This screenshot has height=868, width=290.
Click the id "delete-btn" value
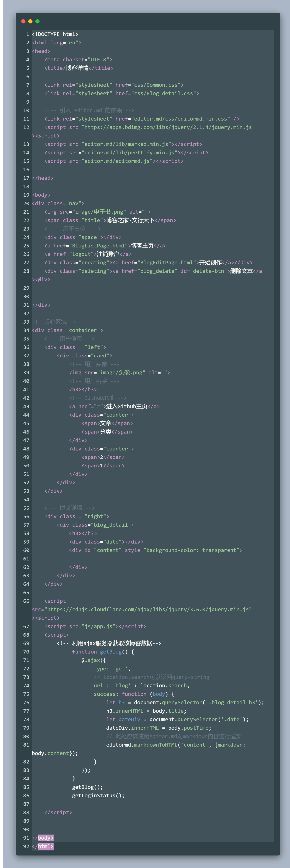click(x=208, y=271)
